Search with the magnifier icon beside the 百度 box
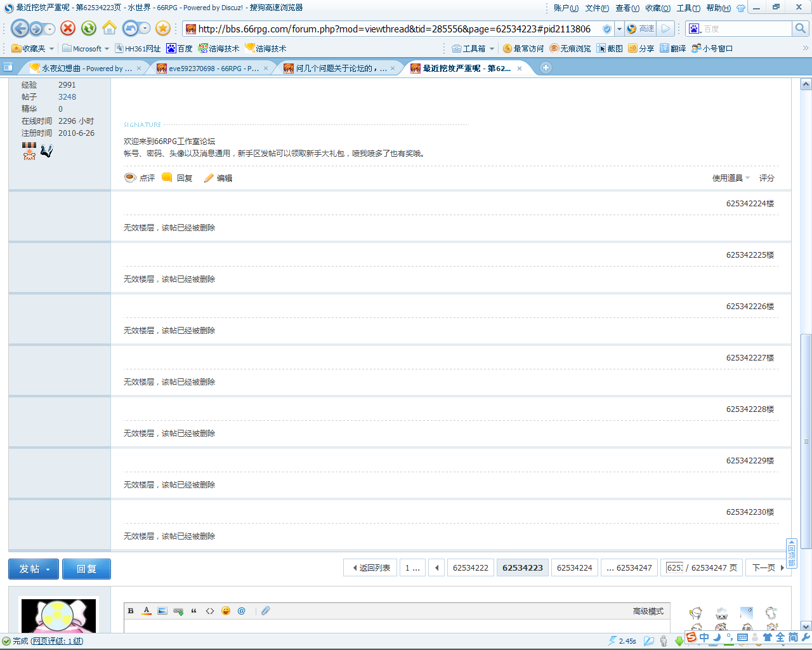Screen dimensions: 812x650 click(x=801, y=29)
